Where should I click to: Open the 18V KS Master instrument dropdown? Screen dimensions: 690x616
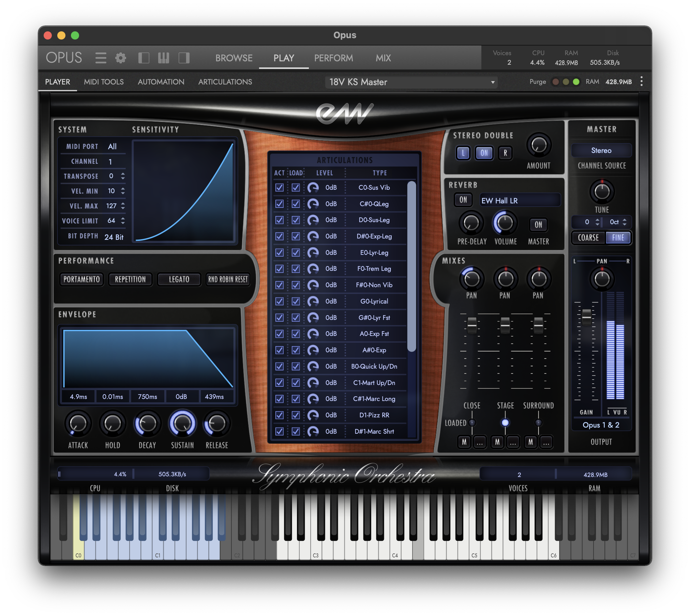(x=411, y=82)
